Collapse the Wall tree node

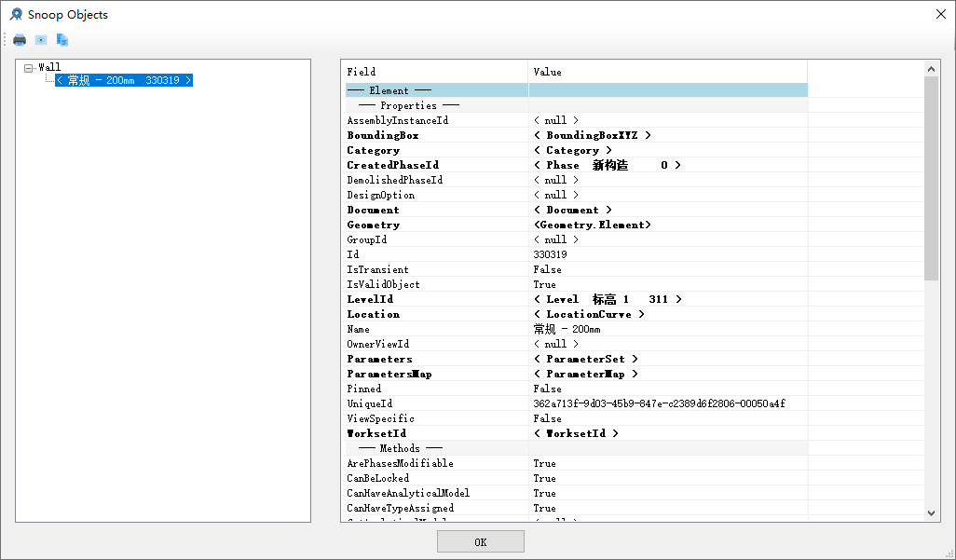[x=28, y=68]
